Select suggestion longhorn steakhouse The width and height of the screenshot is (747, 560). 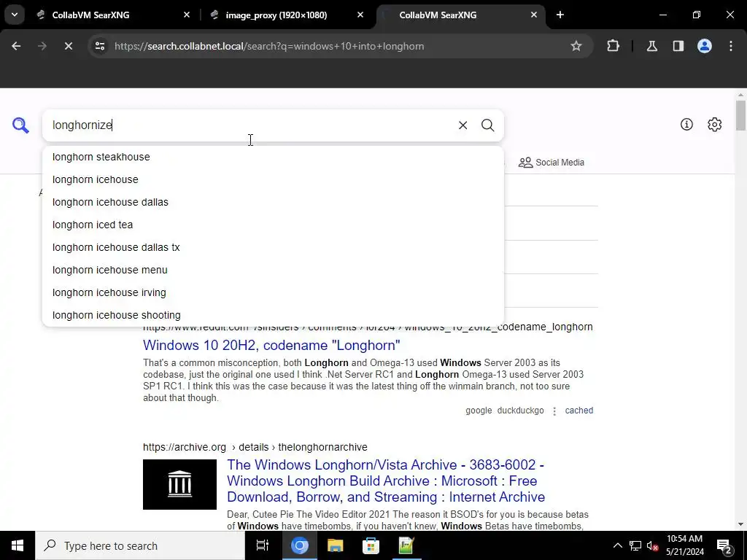pyautogui.click(x=273, y=157)
